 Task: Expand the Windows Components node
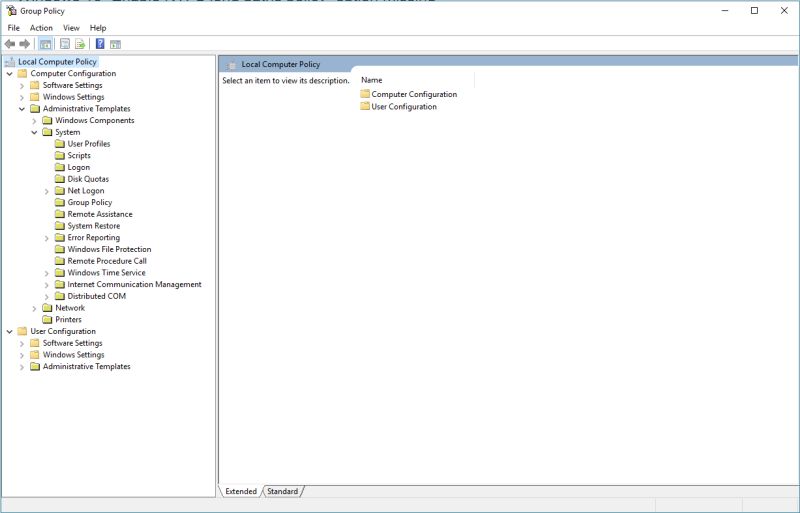pos(34,120)
